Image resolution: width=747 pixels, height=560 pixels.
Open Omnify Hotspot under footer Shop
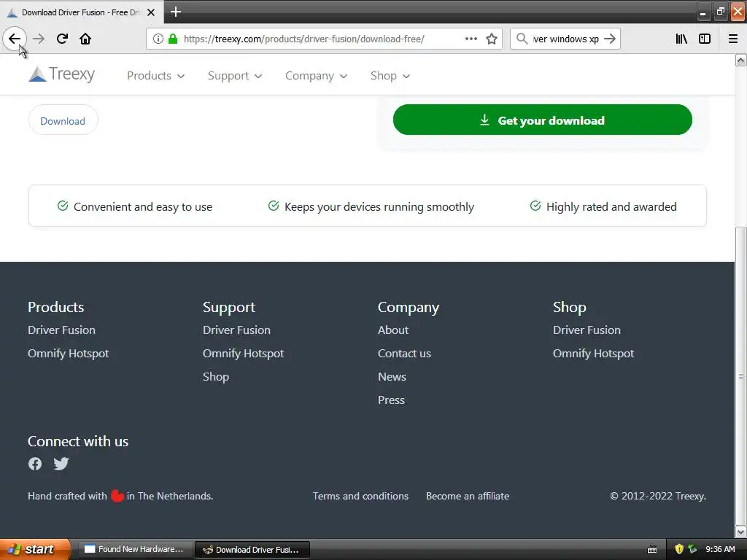coord(593,354)
